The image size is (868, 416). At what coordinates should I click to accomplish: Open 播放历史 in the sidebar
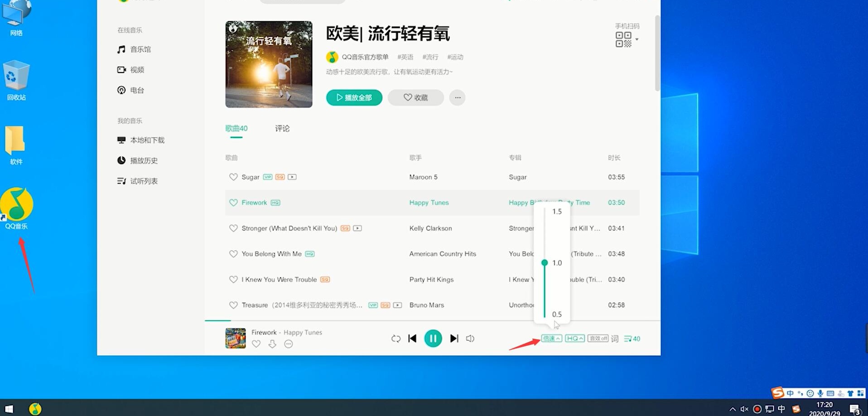137,160
